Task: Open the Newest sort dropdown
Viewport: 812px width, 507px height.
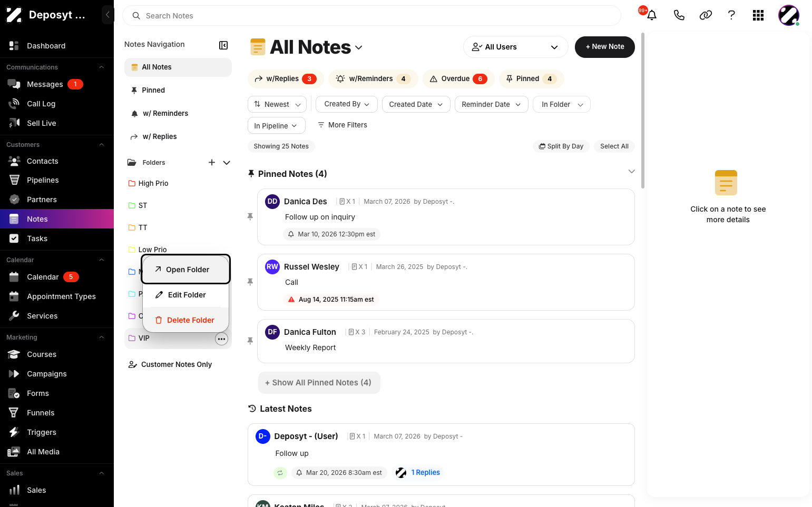Action: [277, 104]
